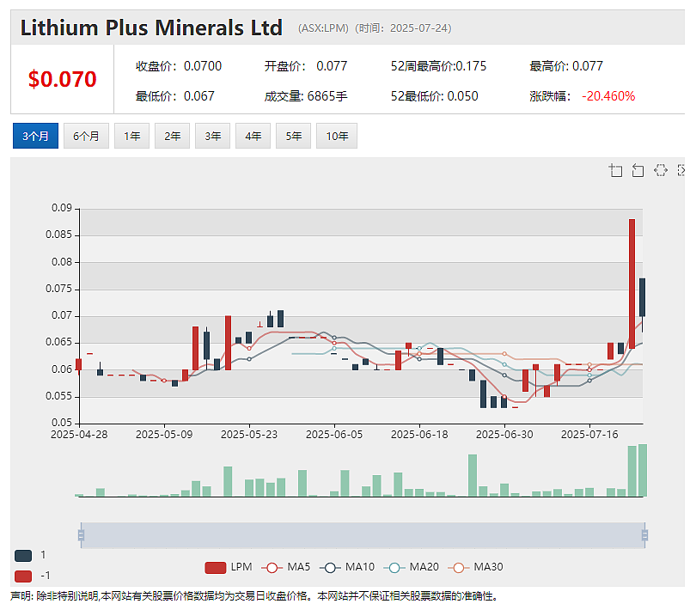Image resolution: width=696 pixels, height=616 pixels.
Task: Toggle the LPM candlestick series in legend
Action: (229, 567)
